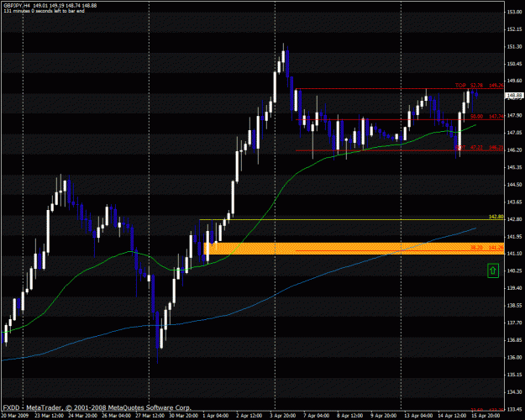Click the 38.20 141.26 retracement label
Viewport: 525px width, 420px height.
(x=487, y=248)
